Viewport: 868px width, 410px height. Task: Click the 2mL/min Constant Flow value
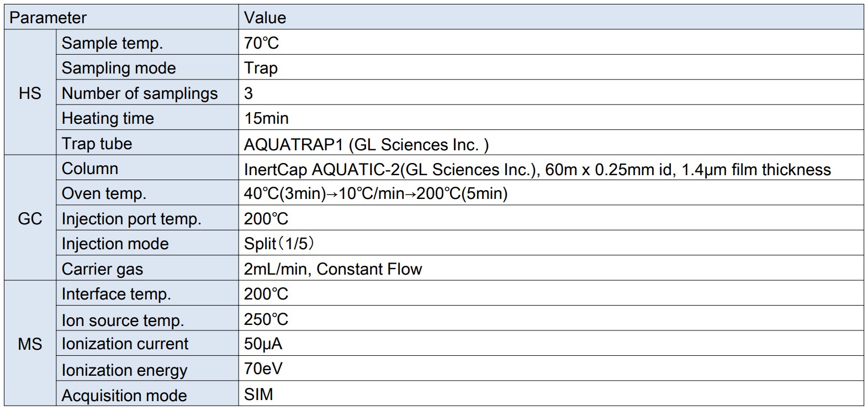[333, 269]
